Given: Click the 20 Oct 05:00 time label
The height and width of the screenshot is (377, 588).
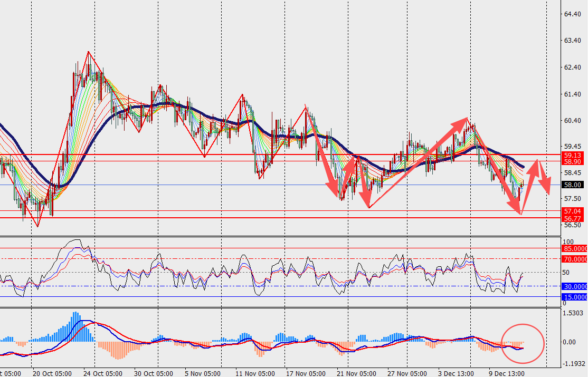Looking at the screenshot, I should coord(52,373).
